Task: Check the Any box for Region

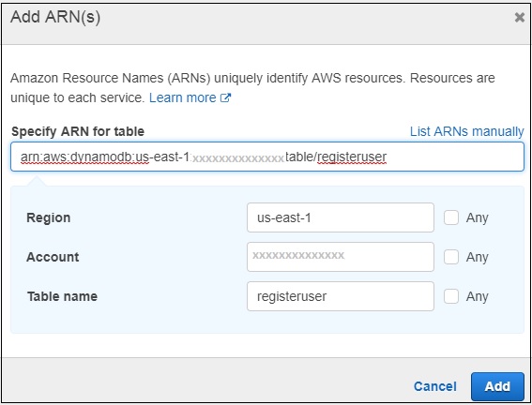Action: point(451,217)
